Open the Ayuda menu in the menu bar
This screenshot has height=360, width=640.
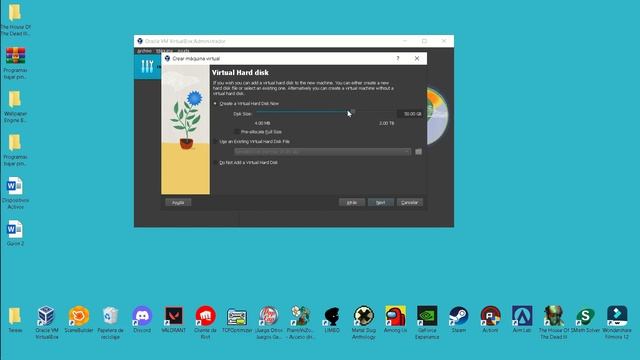tap(183, 51)
